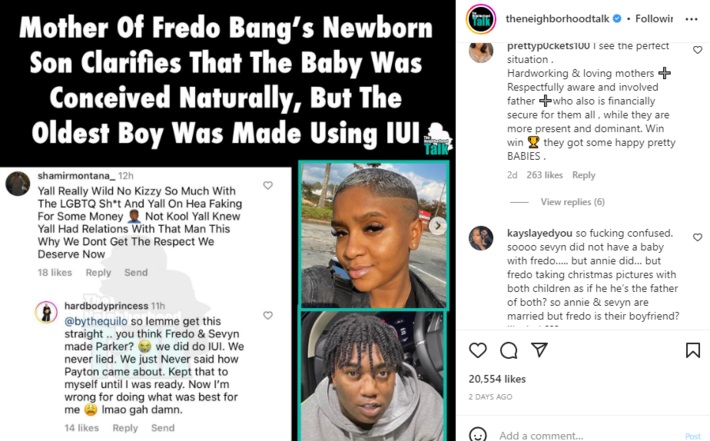This screenshot has width=710, height=441.
Task: Open prettyp0ckets100's profile avatar
Action: point(481,51)
